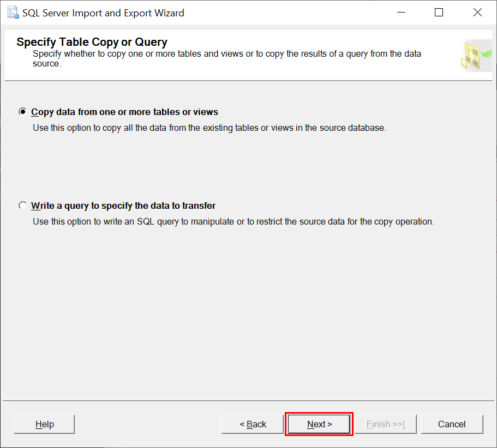Click the greyed-out Finish button
Viewport: 497px width, 448px height.
(x=385, y=424)
